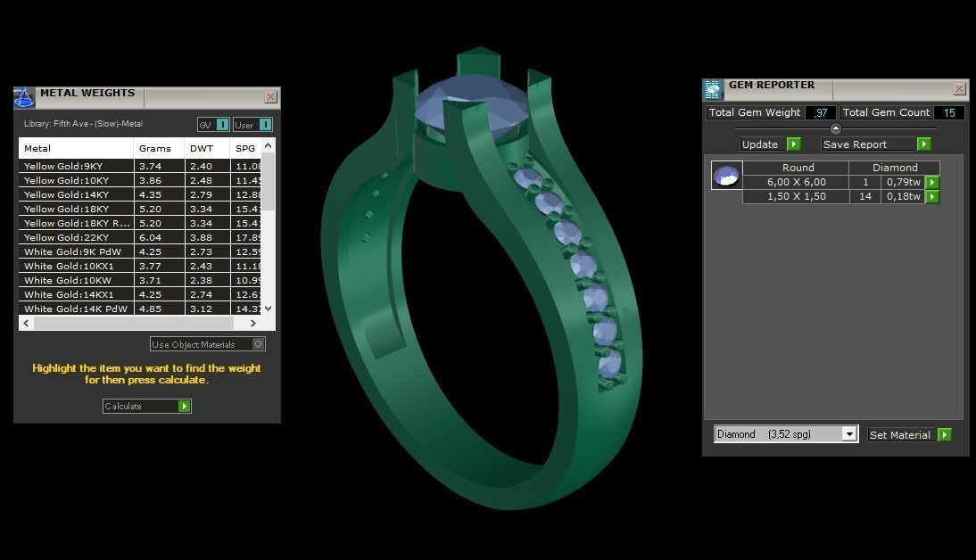Viewport: 976px width, 560px height.
Task: Select the White Gold:14KX1 row
Action: click(x=140, y=295)
